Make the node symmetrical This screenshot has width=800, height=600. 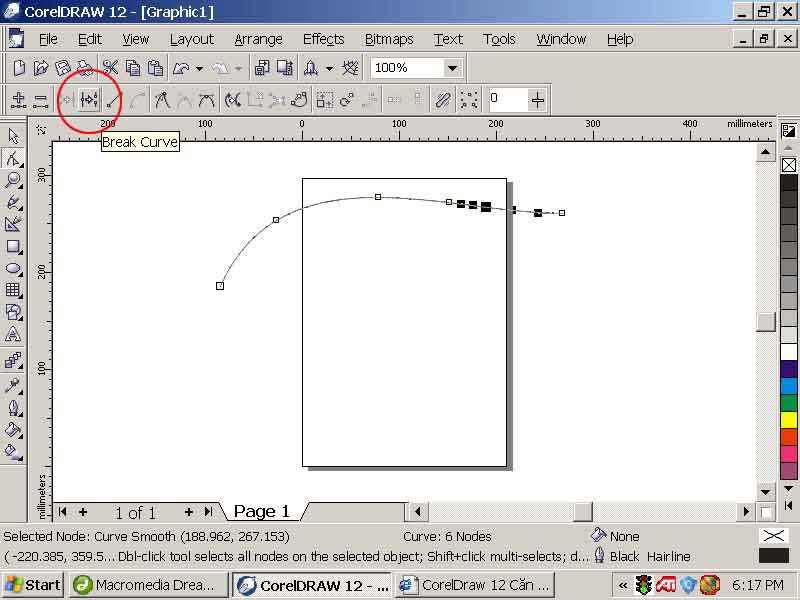coord(207,99)
